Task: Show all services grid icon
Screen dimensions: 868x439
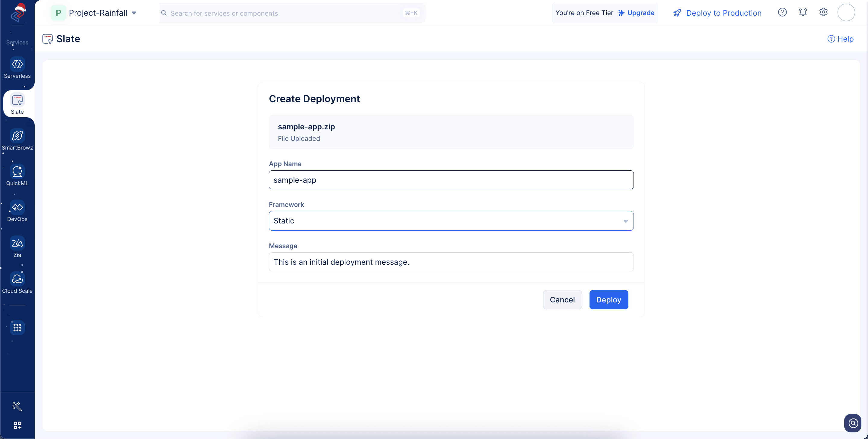Action: [x=17, y=327]
